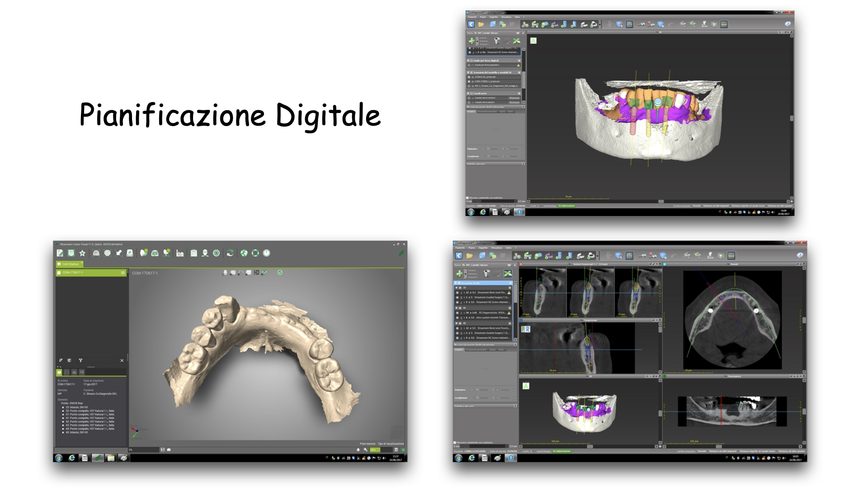Screen dimensions: 868x488
Task: Click 'Riconosci' next to Canale nervo destro
Action: point(514,103)
